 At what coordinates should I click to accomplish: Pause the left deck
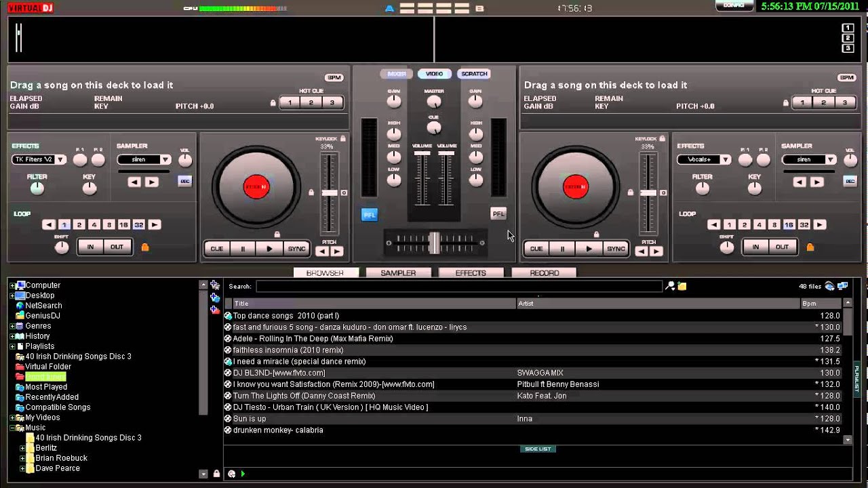click(x=243, y=249)
